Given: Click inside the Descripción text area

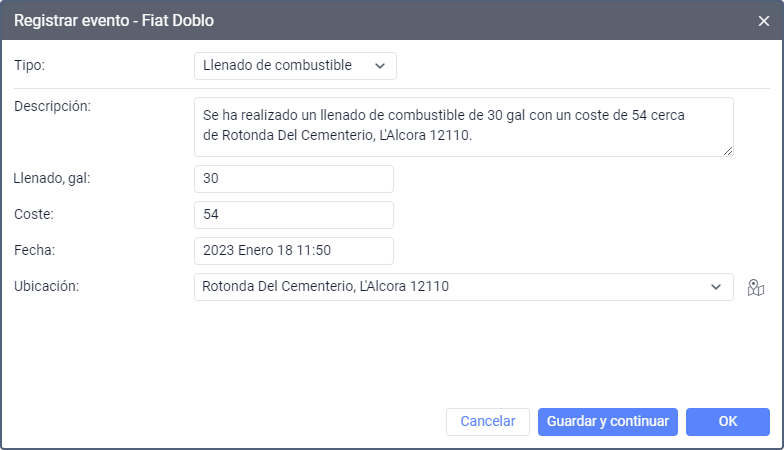Looking at the screenshot, I should [463, 126].
